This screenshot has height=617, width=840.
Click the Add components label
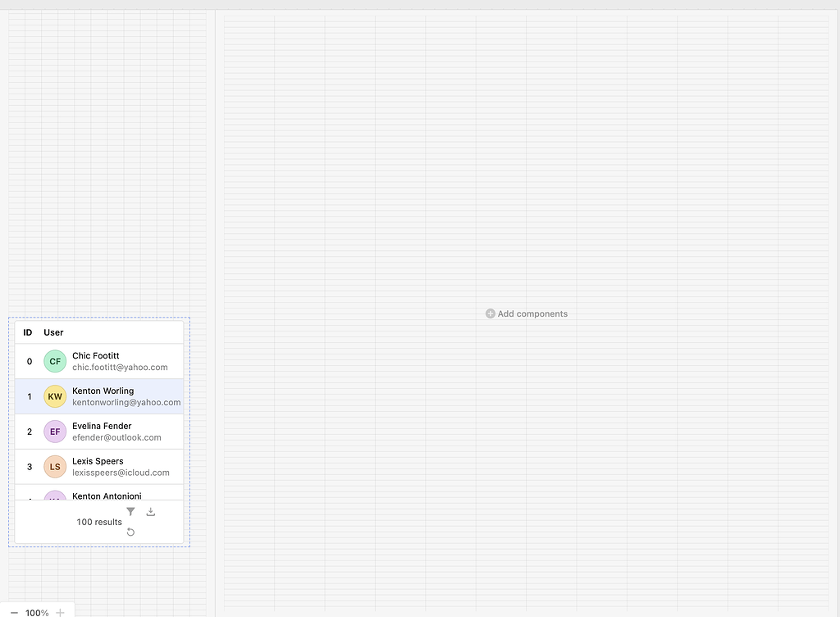click(532, 313)
